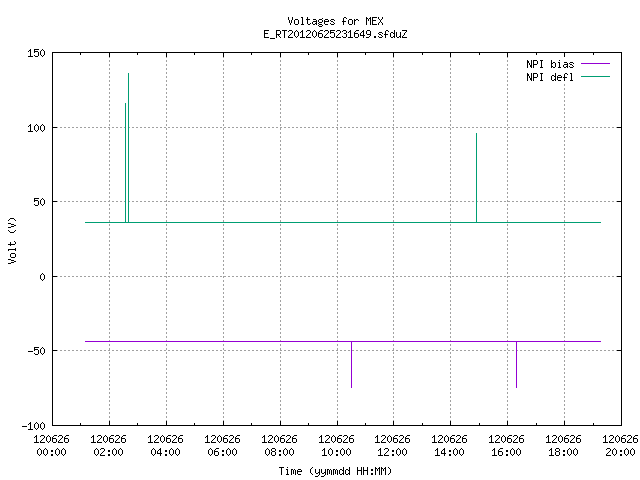Click the 'Voltages for MEX' chart title
The width and height of the screenshot is (640, 480).
pos(335,21)
